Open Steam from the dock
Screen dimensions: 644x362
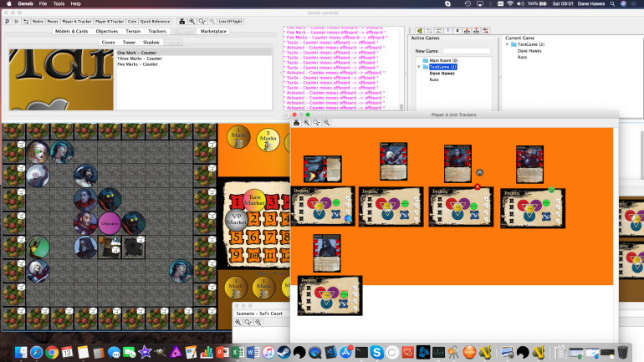tap(284, 352)
